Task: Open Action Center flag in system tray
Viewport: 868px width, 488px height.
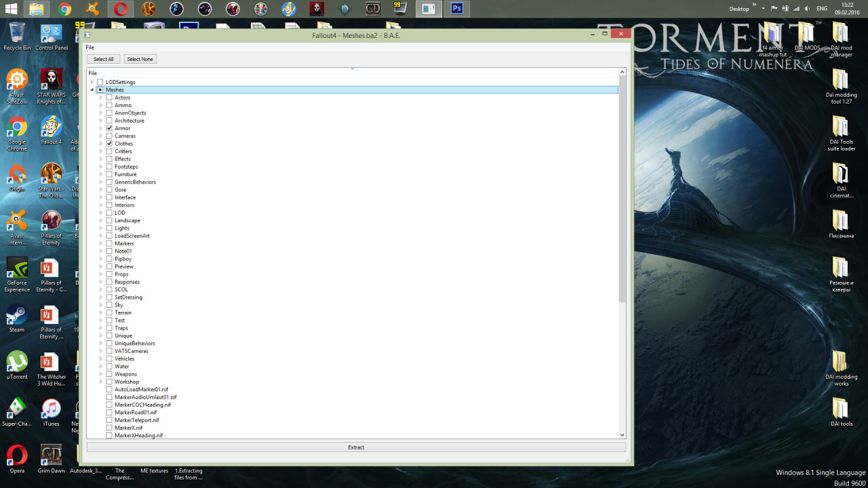Action: click(x=774, y=9)
